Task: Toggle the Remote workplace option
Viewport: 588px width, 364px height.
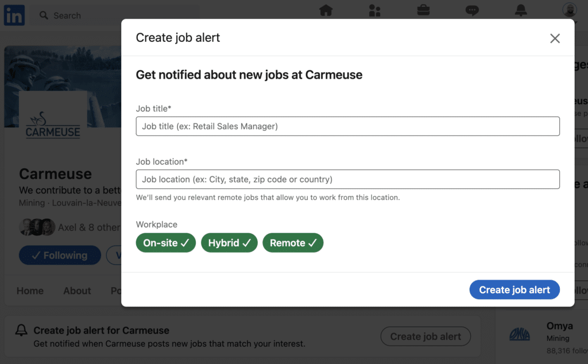Action: 293,243
